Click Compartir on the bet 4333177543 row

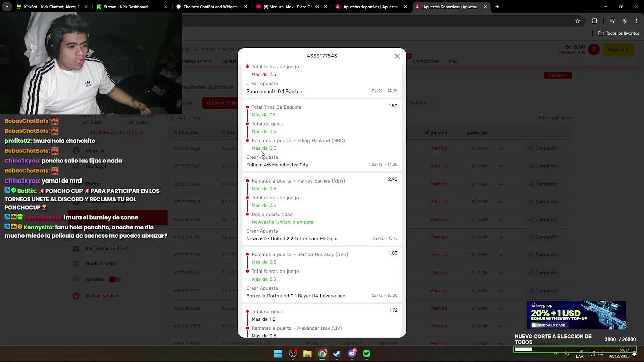click(543, 202)
